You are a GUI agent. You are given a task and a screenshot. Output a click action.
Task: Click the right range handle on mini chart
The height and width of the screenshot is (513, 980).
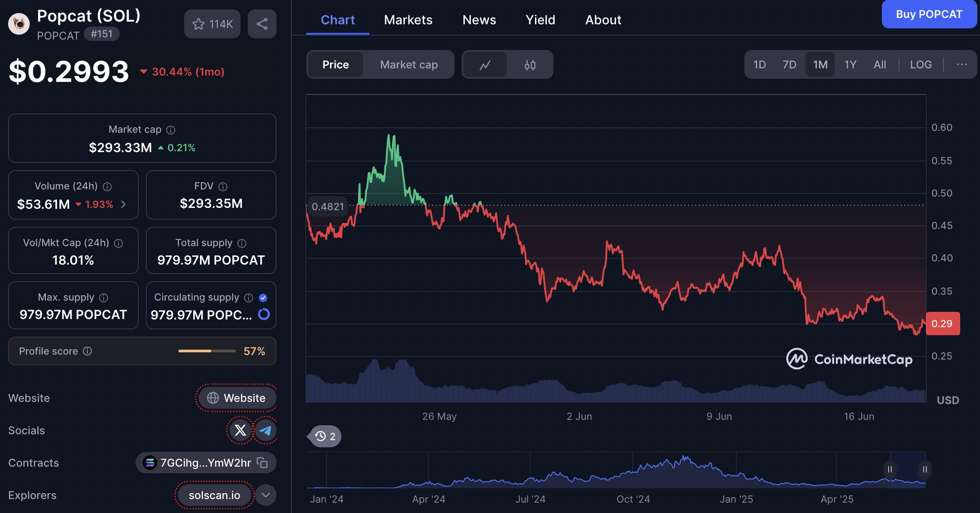[x=925, y=469]
